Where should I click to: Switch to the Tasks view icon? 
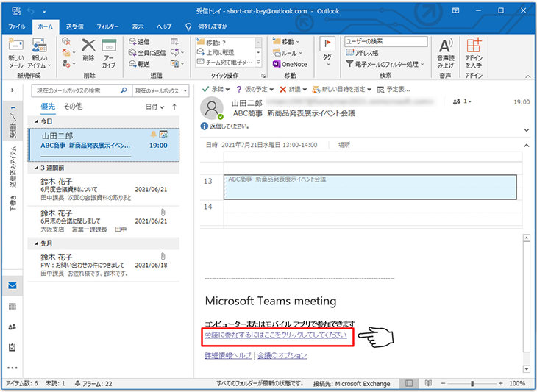click(x=13, y=347)
